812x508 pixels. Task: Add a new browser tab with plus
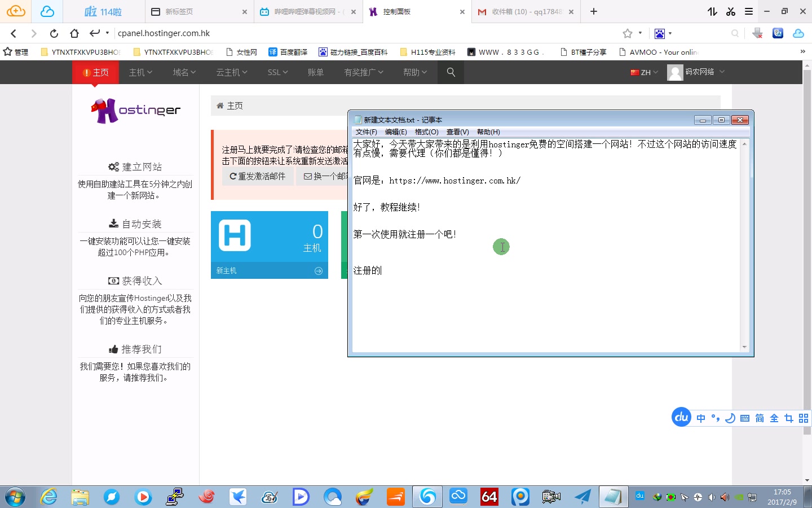point(594,11)
